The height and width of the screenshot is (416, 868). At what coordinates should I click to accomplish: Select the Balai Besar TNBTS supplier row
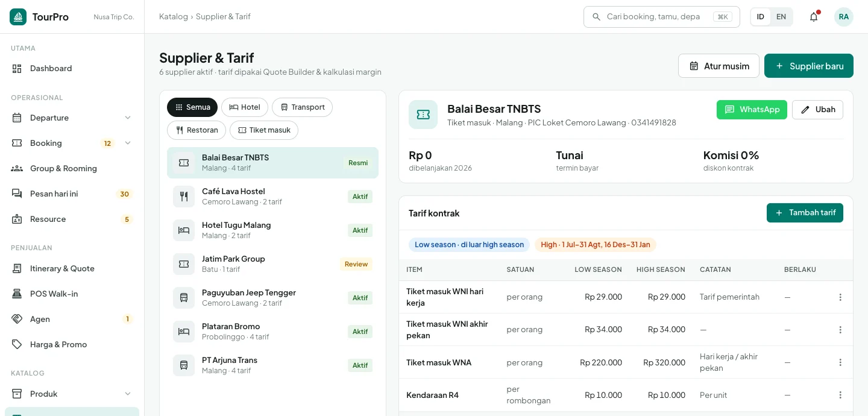pos(272,163)
